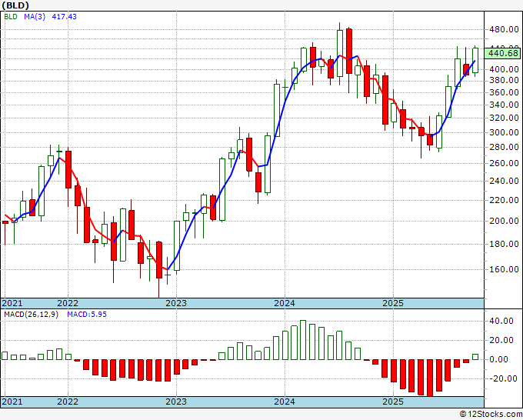Click the MACD(26,12,9) indicator label
The height and width of the screenshot is (420, 523).
(x=31, y=315)
